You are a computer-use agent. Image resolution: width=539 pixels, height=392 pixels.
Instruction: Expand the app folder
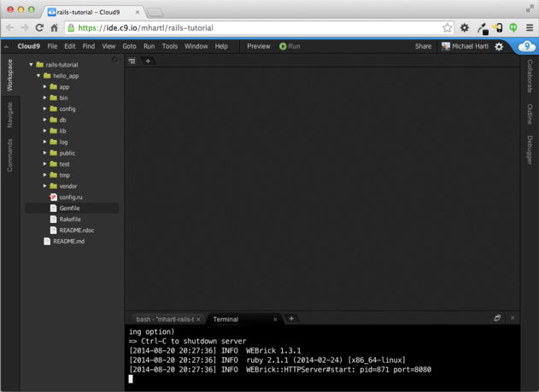click(44, 87)
